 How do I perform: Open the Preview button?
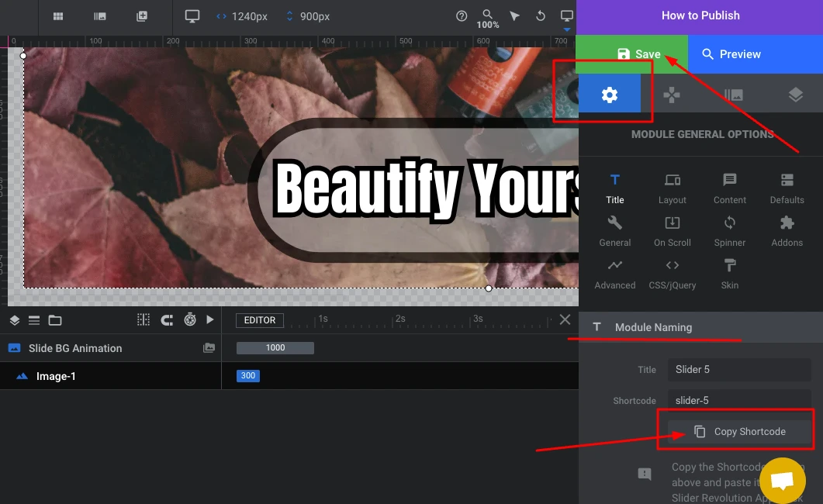click(x=756, y=54)
